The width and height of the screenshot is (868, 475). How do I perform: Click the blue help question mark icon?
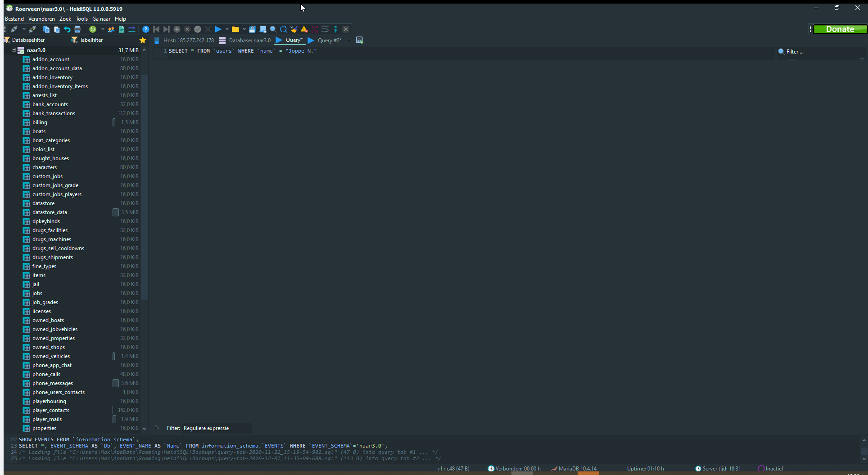pos(145,29)
